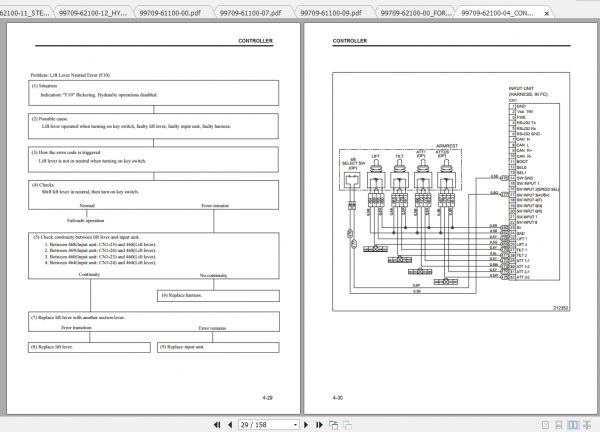Go to the previous page
Image resolution: width=600 pixels, height=432 pixels.
(230, 425)
